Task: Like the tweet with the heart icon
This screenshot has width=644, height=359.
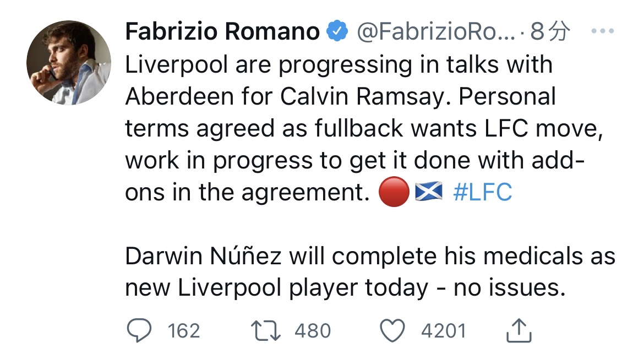Action: tap(394, 330)
